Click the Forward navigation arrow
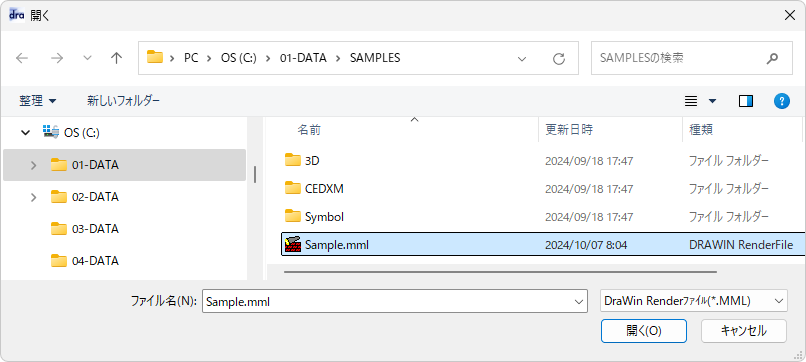806x362 pixels. [57, 58]
